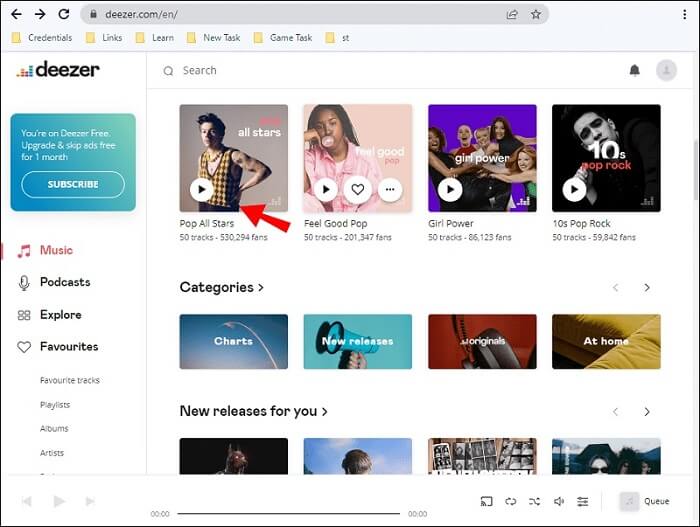Mute the player volume
Image resolution: width=700 pixels, height=527 pixels.
point(559,501)
